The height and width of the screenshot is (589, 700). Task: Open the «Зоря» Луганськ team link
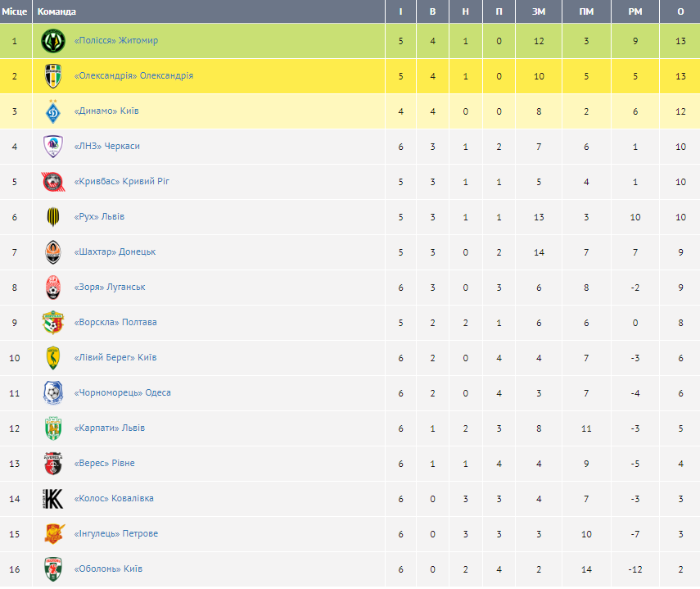point(115,287)
